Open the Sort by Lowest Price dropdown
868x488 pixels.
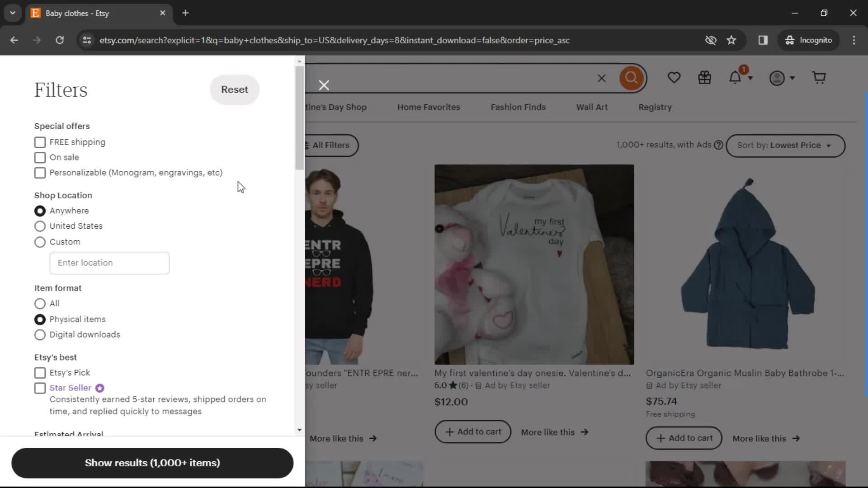pyautogui.click(x=783, y=145)
